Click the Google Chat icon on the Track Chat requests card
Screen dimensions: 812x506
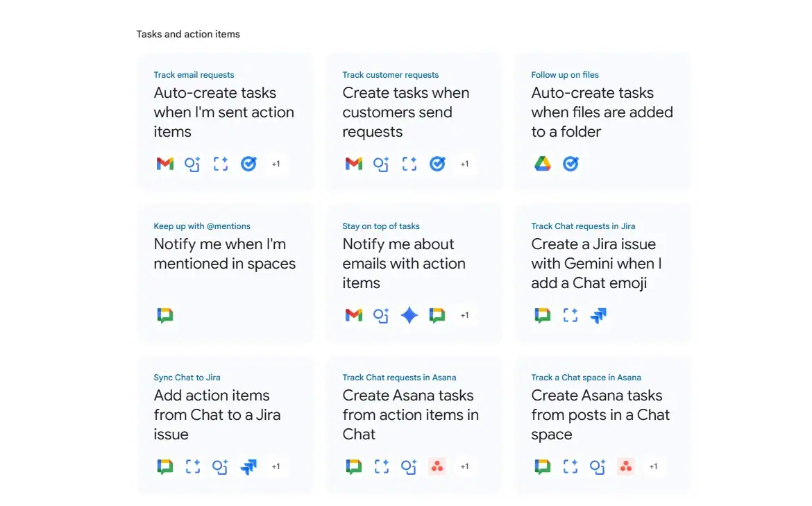[542, 315]
